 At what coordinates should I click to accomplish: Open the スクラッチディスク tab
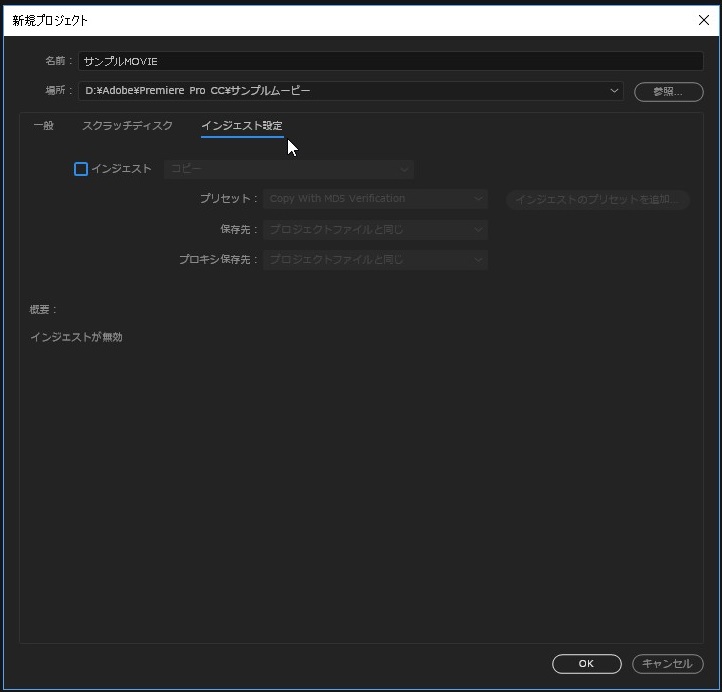click(127, 126)
